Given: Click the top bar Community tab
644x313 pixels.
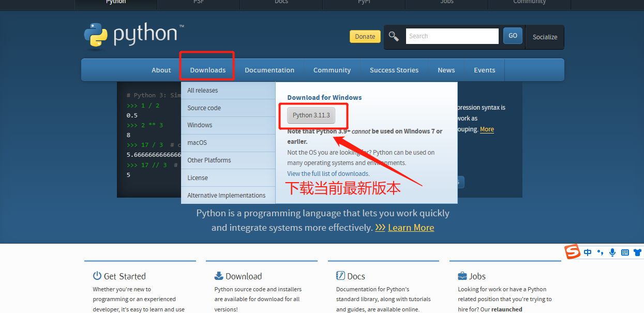Looking at the screenshot, I should (x=530, y=3).
